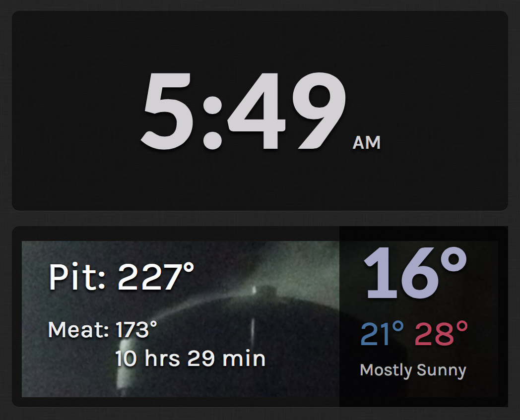
Task: Open the smoker camera image thumbnail
Action: 181,319
